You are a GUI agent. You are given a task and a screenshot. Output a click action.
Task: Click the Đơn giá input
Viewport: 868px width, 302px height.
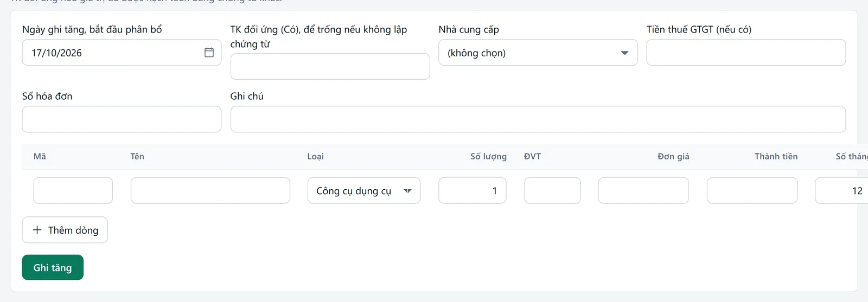643,190
